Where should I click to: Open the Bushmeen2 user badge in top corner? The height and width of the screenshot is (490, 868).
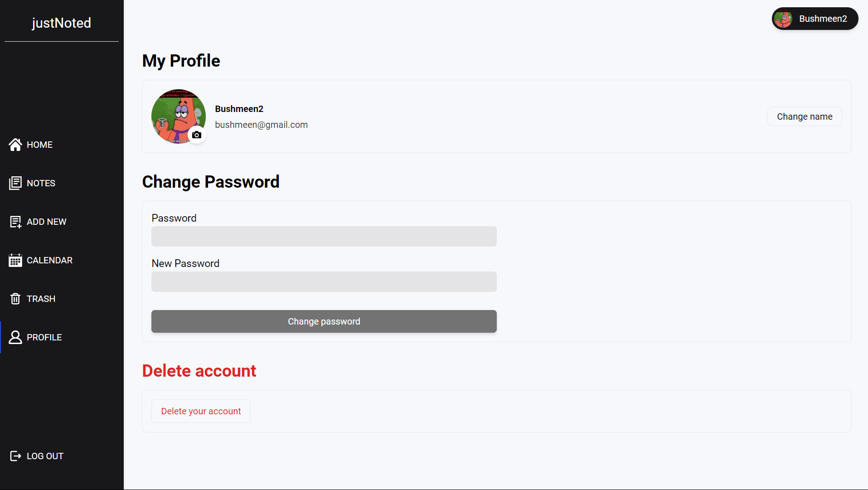815,19
